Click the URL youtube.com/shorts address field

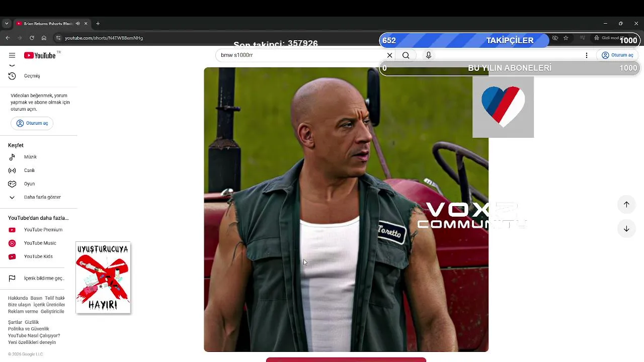click(x=104, y=38)
